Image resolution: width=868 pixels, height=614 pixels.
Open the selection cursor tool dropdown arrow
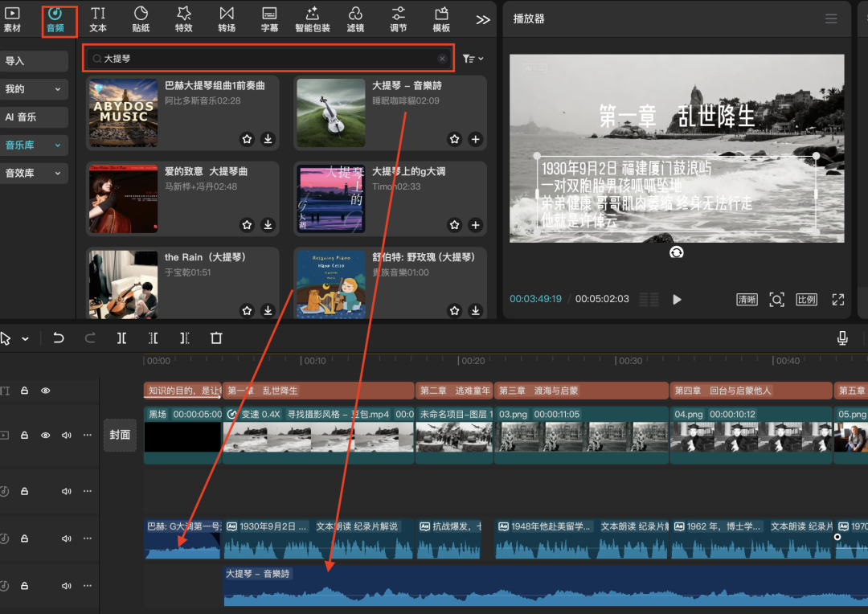coord(26,339)
